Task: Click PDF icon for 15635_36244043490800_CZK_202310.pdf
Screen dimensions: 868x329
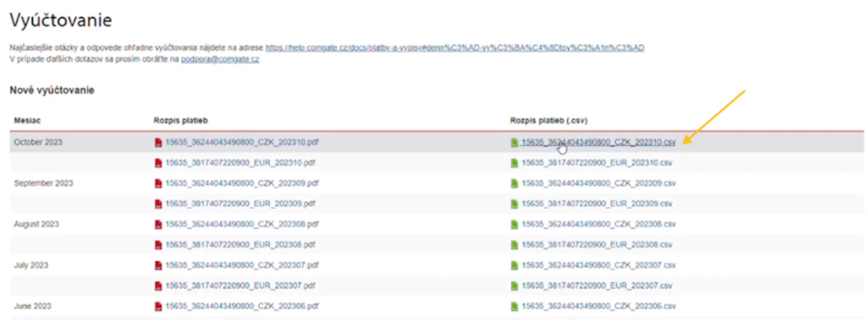Action: 158,142
